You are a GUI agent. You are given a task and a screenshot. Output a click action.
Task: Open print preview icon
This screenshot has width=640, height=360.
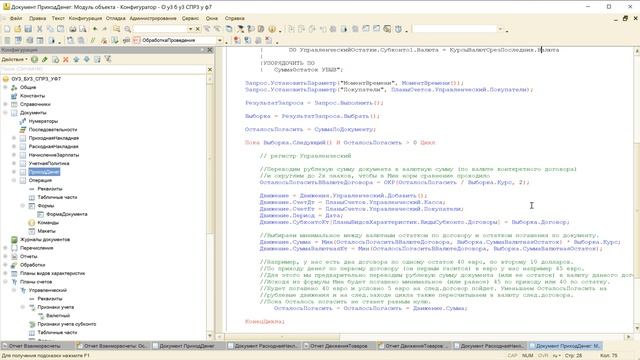tap(83, 29)
